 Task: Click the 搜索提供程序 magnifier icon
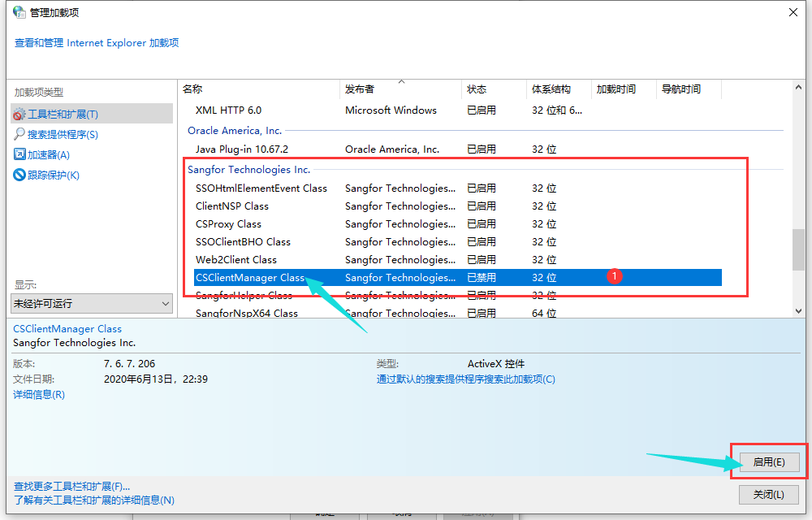(19, 134)
